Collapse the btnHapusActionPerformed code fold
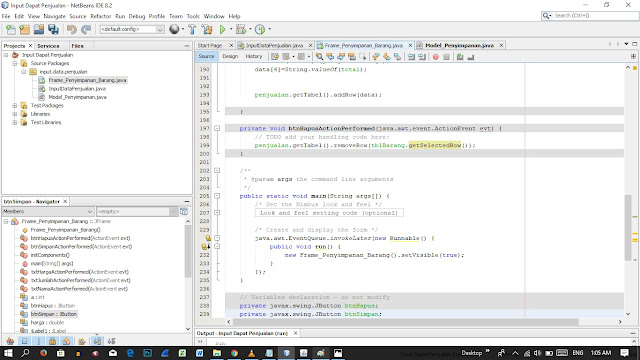This screenshot has height=360, width=640. [217, 128]
